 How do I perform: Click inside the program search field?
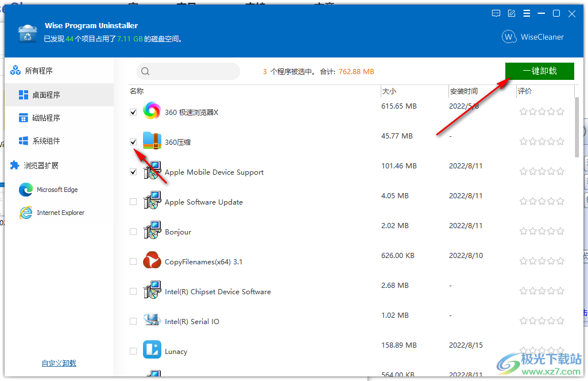click(188, 71)
